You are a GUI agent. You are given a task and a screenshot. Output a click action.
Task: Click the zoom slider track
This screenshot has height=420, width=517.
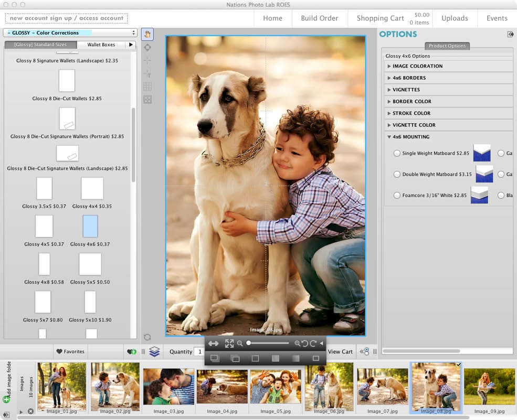pyautogui.click(x=268, y=343)
